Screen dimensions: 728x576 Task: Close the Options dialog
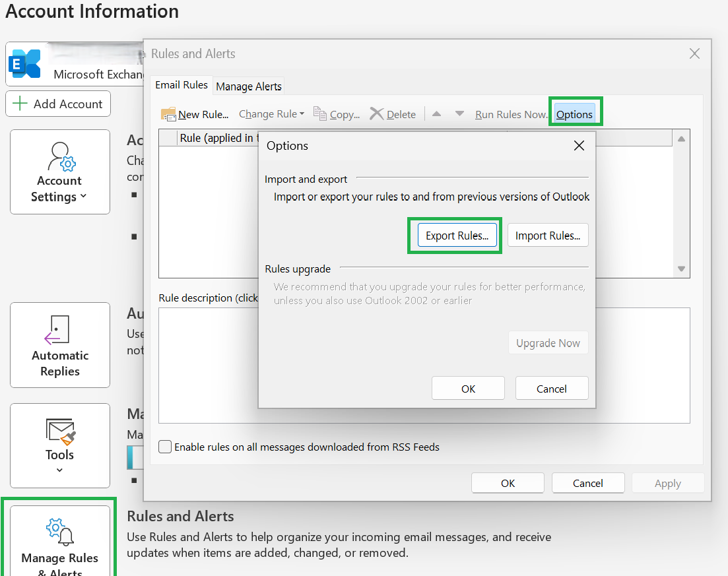coord(579,146)
